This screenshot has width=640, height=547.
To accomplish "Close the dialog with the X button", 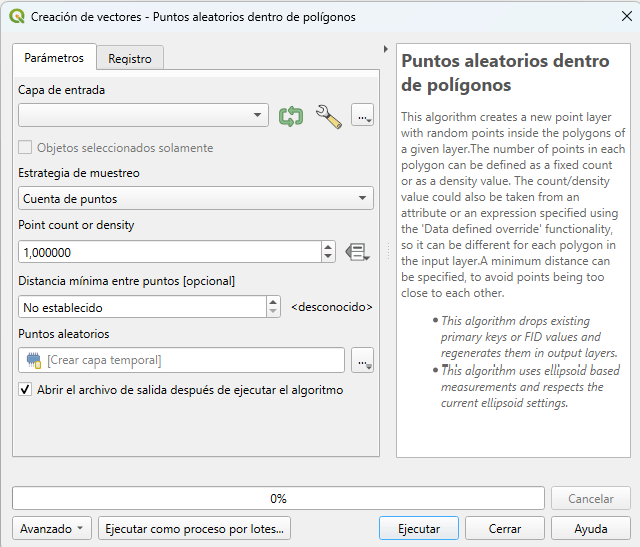I will 627,16.
